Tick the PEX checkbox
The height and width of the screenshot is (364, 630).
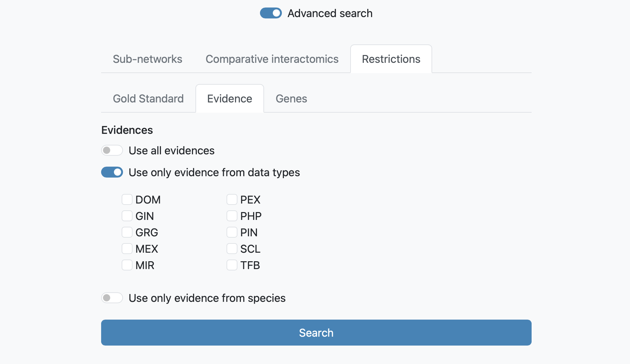tap(232, 199)
